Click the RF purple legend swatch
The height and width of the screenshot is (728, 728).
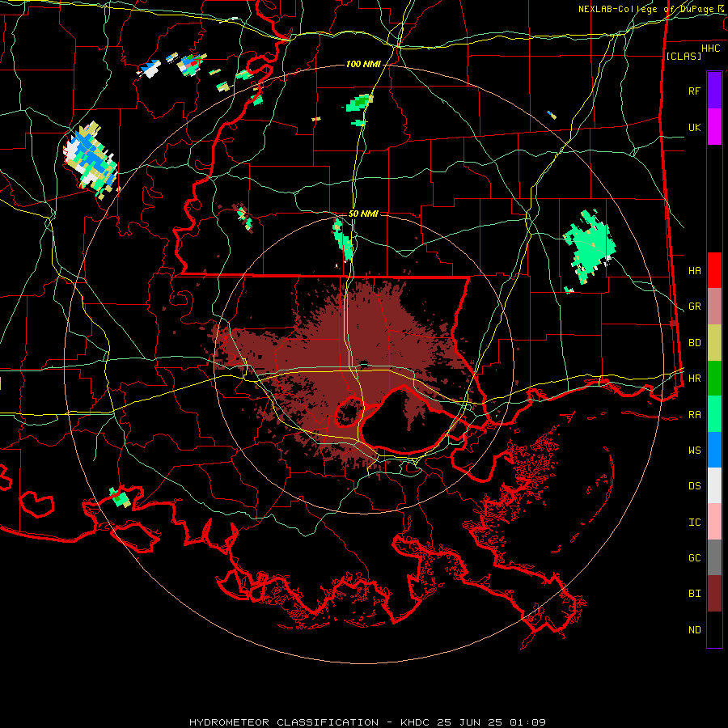pyautogui.click(x=714, y=91)
